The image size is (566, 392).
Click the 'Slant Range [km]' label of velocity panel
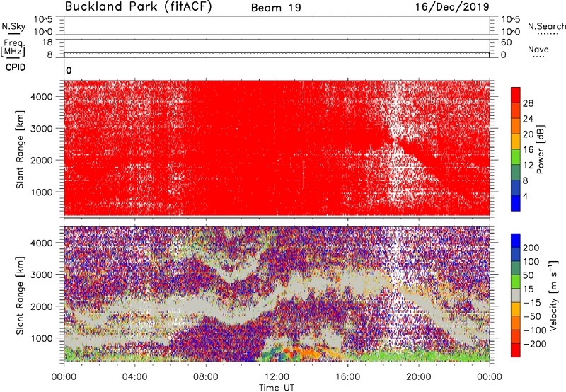(x=20, y=296)
